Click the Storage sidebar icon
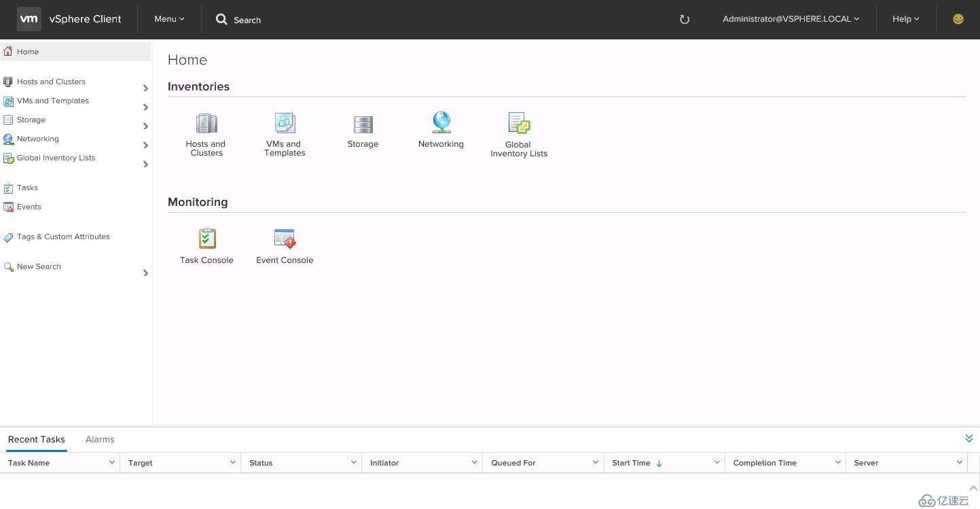This screenshot has height=509, width=980. (x=8, y=120)
